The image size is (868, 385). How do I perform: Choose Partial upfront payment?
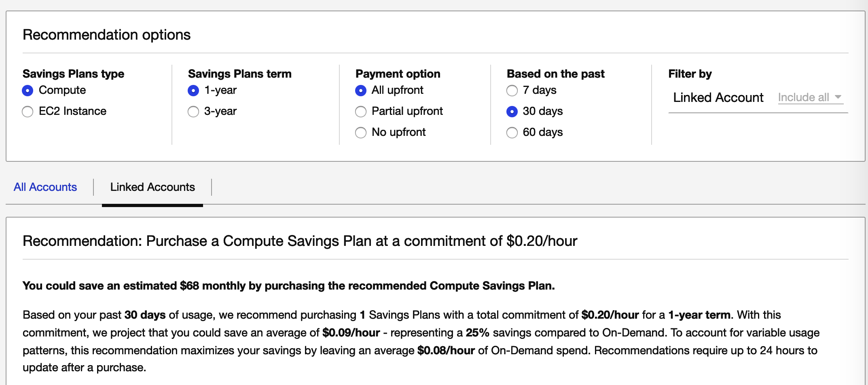(x=360, y=112)
